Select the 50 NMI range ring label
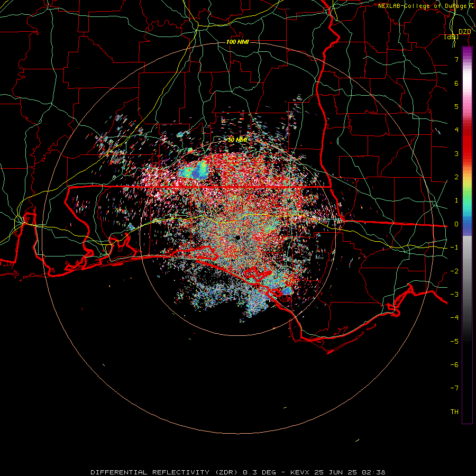476x476 pixels. [237, 140]
